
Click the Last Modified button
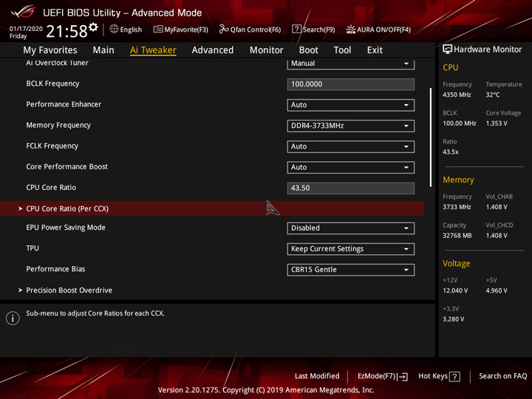tap(317, 376)
